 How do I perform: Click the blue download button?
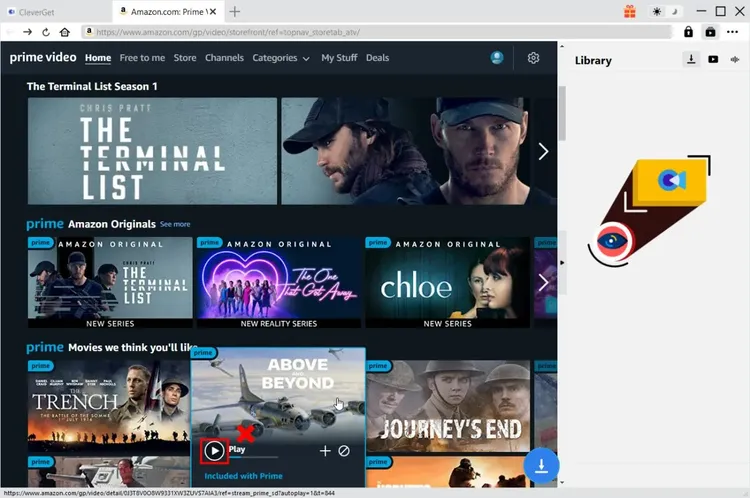(540, 466)
